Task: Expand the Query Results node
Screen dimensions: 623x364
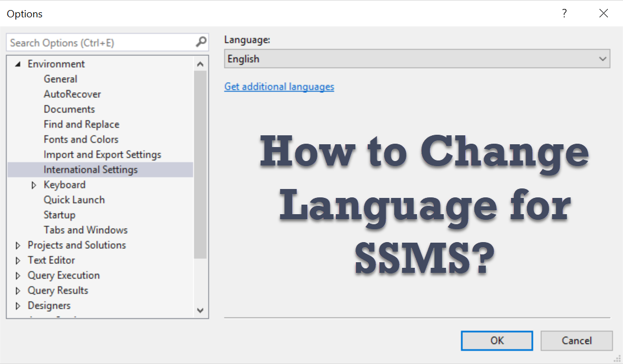Action: pos(18,291)
